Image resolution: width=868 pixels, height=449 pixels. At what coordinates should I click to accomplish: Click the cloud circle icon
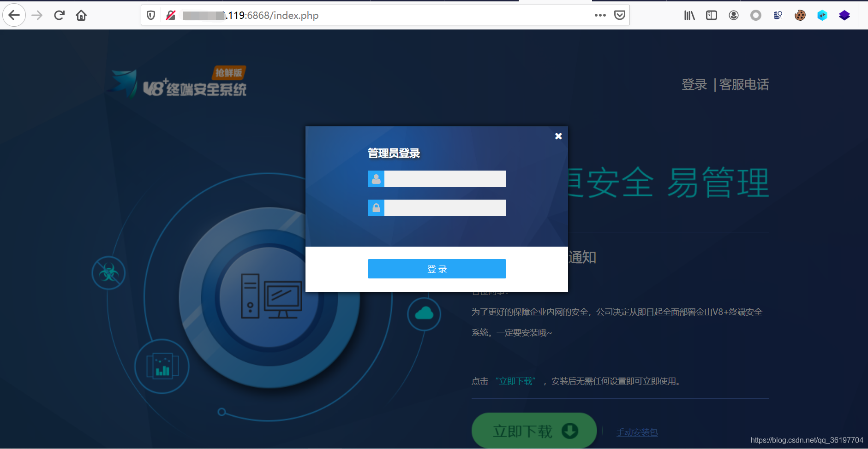click(x=424, y=314)
